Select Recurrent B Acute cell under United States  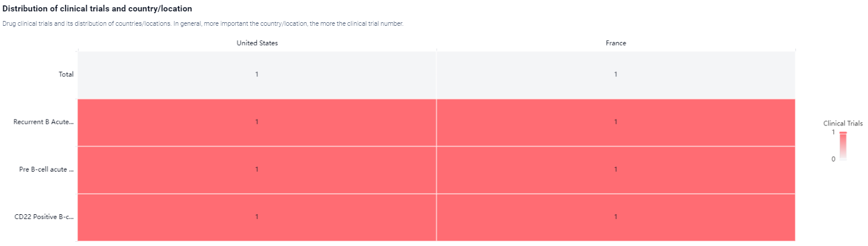pyautogui.click(x=257, y=122)
